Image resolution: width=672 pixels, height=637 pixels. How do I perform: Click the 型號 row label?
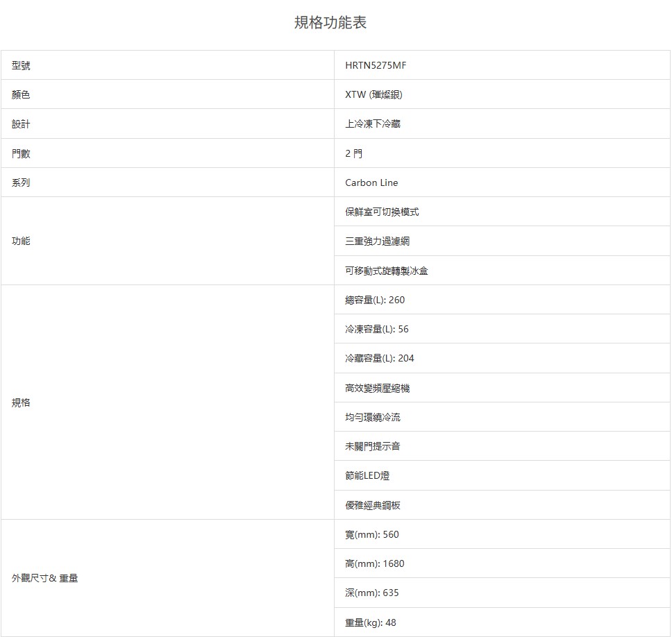(21, 65)
